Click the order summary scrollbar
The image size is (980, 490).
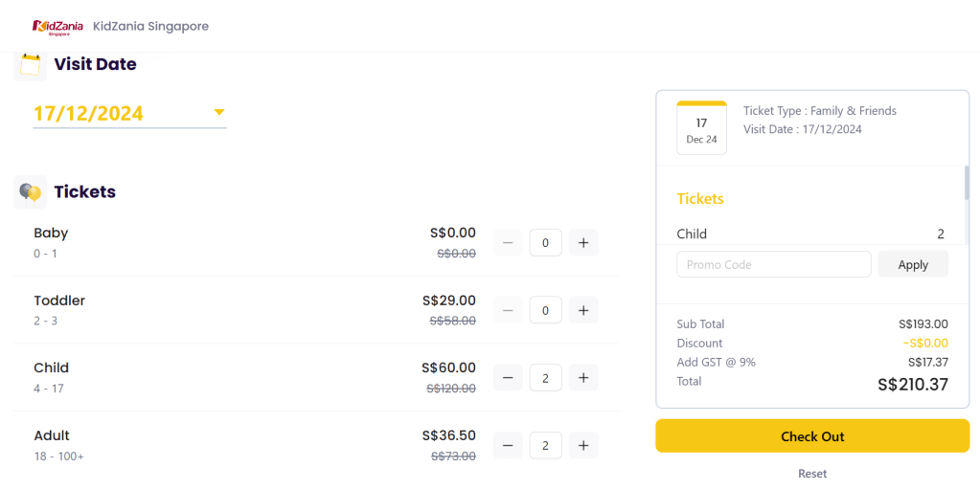tap(967, 184)
